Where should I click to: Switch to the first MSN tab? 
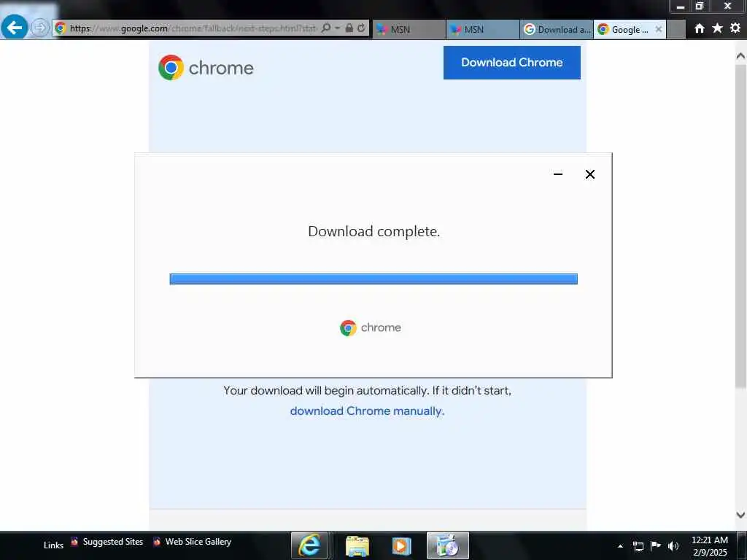409,29
